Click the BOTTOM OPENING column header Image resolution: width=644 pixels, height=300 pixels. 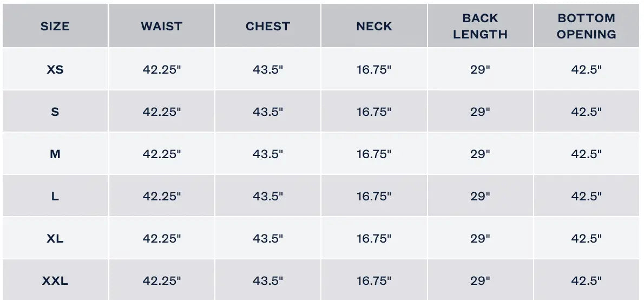click(587, 26)
